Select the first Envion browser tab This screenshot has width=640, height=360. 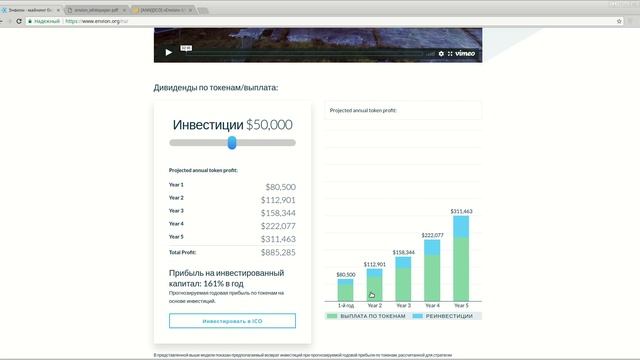(x=30, y=10)
